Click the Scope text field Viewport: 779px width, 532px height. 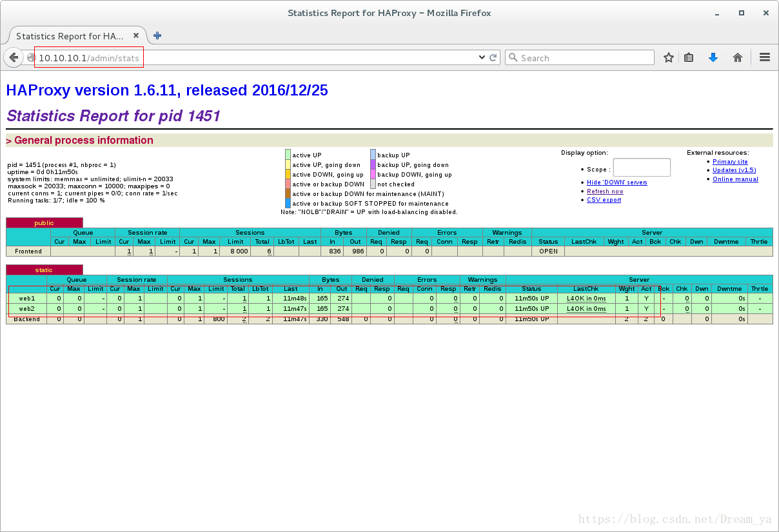[x=642, y=168]
